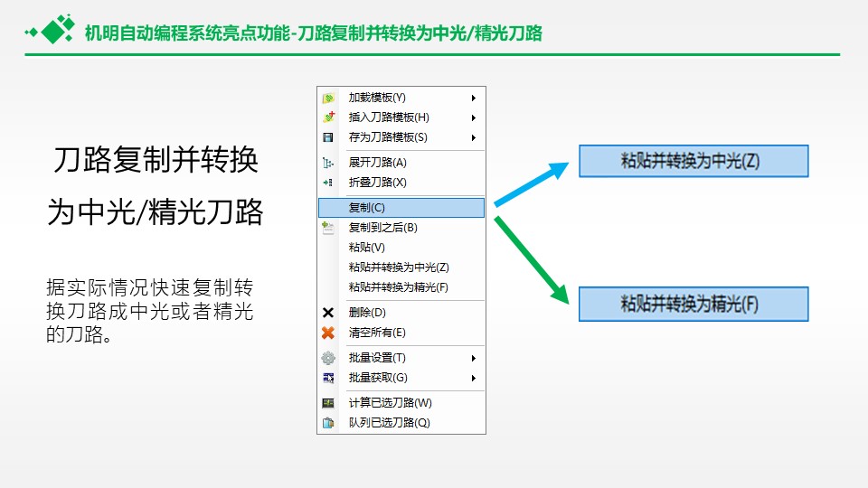Click the large 粘贴并转换为中光(Z) blue box
This screenshot has height=488, width=868.
click(x=693, y=161)
